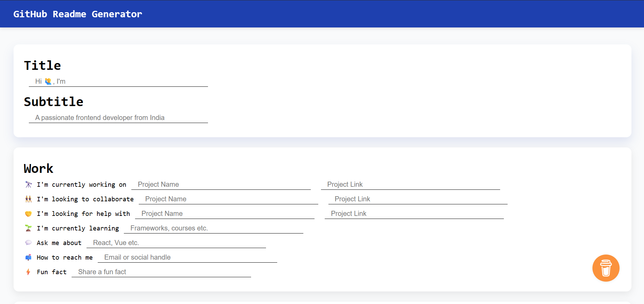Screen dimensions: 644x304
Task: Click the telescope emoji beside currently working on
Action: [x=29, y=184]
